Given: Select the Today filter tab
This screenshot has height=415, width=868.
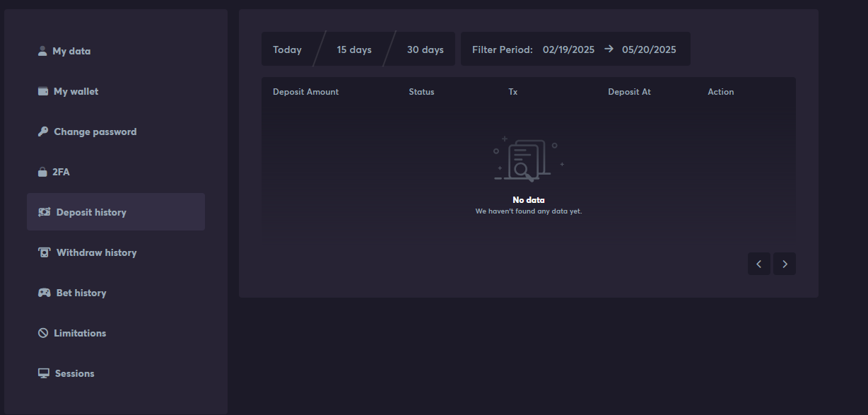Looking at the screenshot, I should [287, 49].
